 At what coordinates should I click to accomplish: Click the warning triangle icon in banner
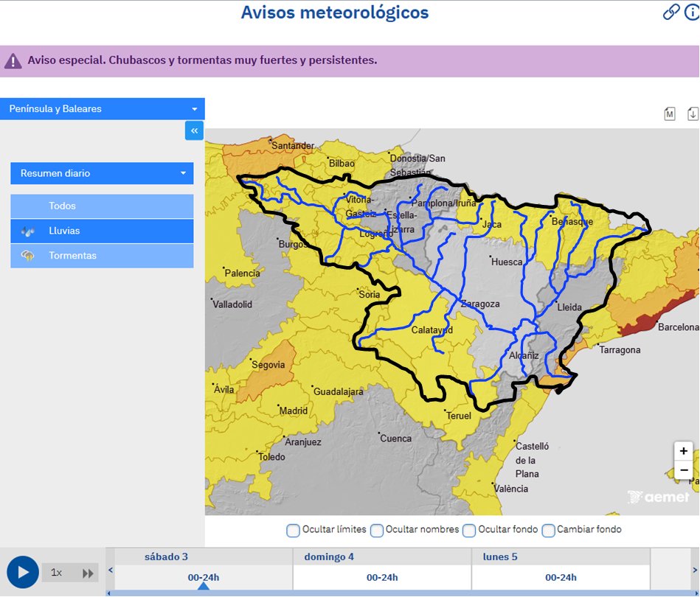coord(13,60)
